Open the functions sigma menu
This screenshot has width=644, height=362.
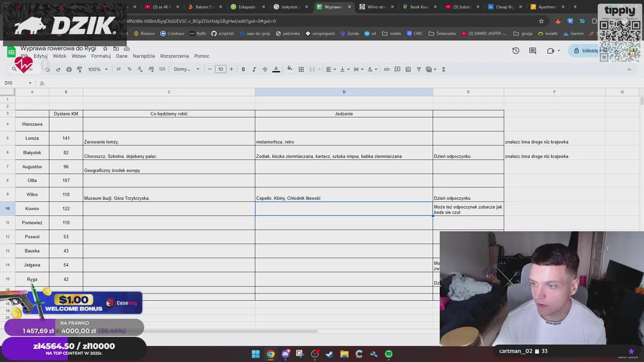[444, 69]
